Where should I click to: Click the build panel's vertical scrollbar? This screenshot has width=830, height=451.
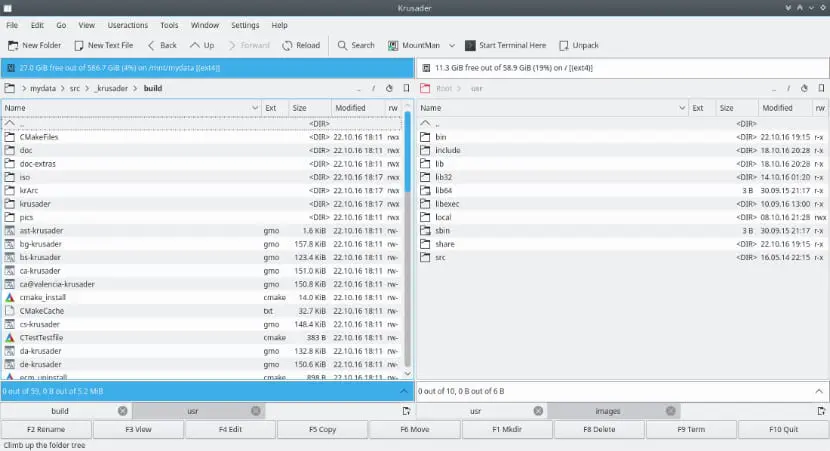pyautogui.click(x=408, y=238)
